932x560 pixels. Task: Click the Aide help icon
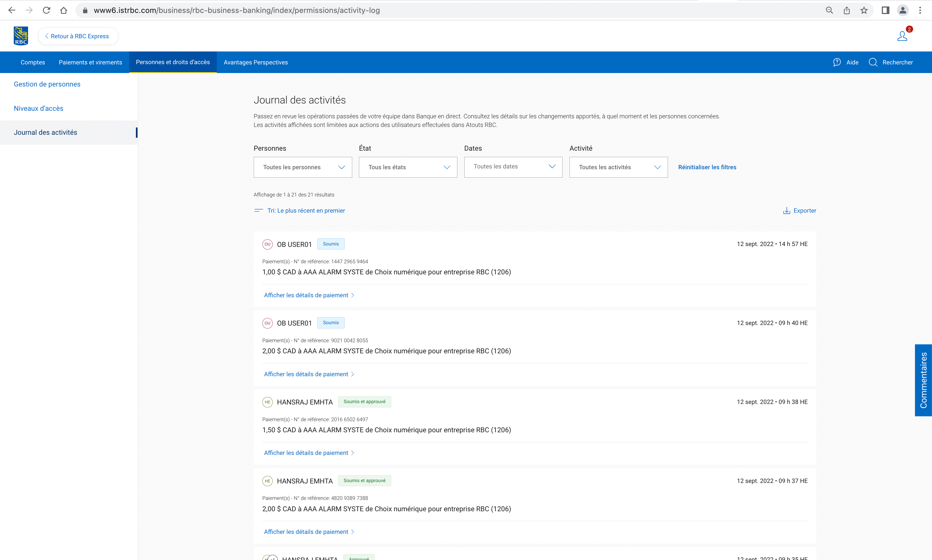pos(837,62)
